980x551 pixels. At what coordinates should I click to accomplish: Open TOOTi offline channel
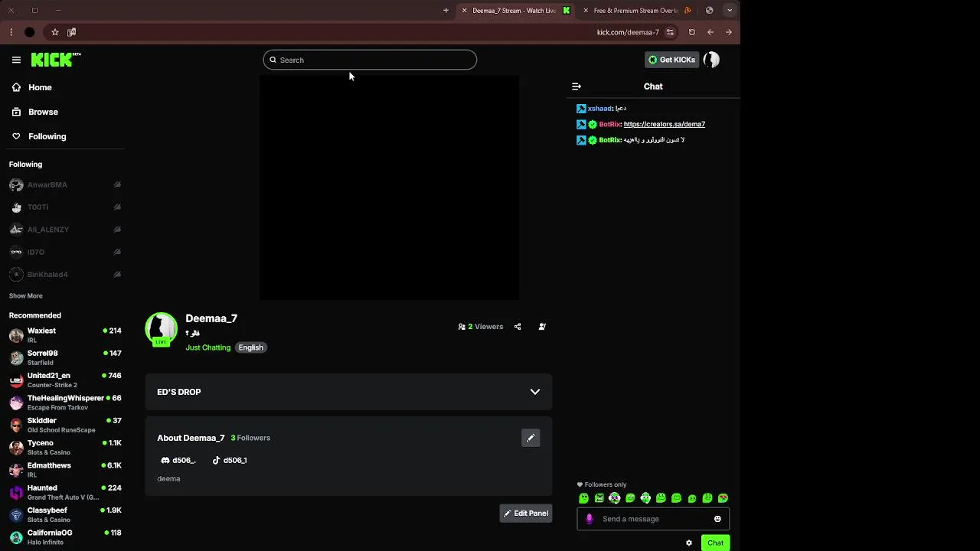[64, 207]
